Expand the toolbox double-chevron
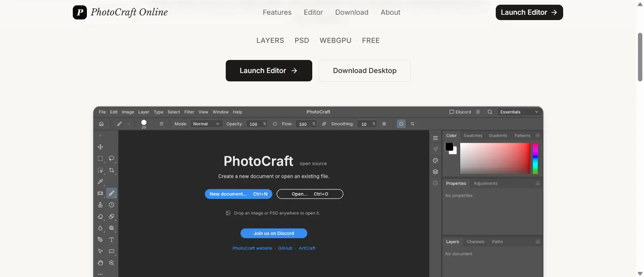 [100, 136]
